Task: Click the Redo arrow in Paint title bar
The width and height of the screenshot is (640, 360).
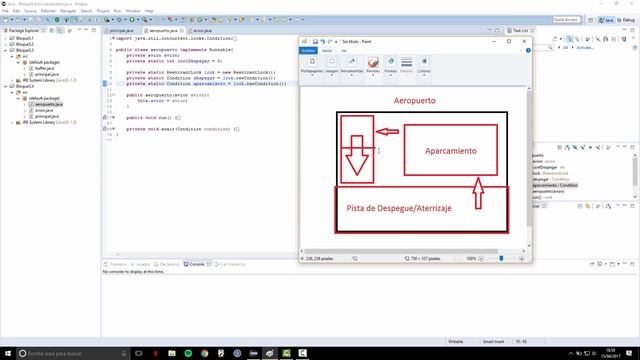Action: tap(330, 42)
